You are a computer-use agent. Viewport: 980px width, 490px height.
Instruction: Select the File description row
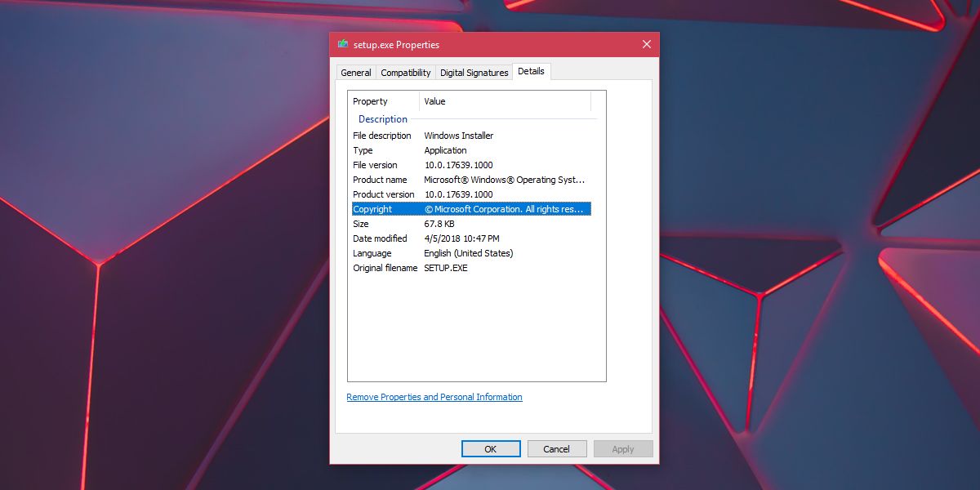pyautogui.click(x=471, y=136)
